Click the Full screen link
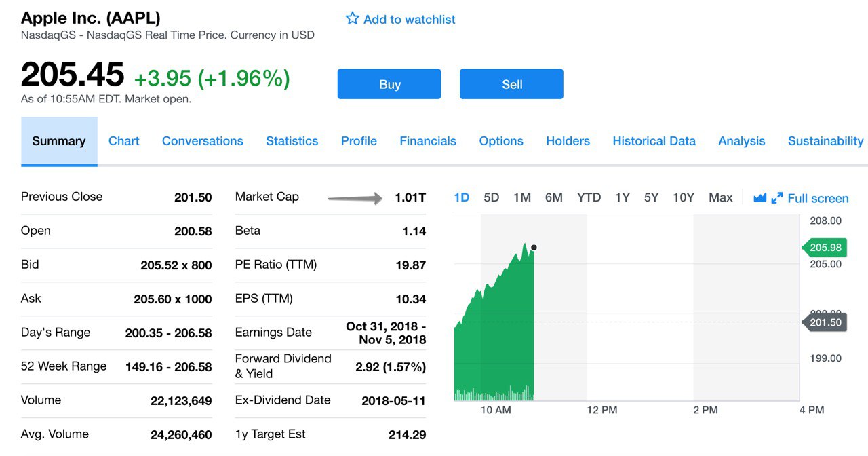This screenshot has height=456, width=868. pyautogui.click(x=818, y=198)
